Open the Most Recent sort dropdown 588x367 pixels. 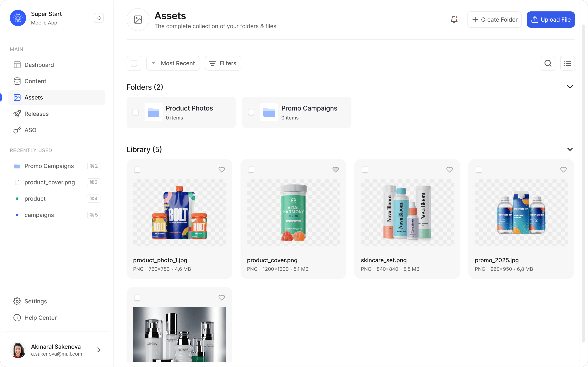173,63
